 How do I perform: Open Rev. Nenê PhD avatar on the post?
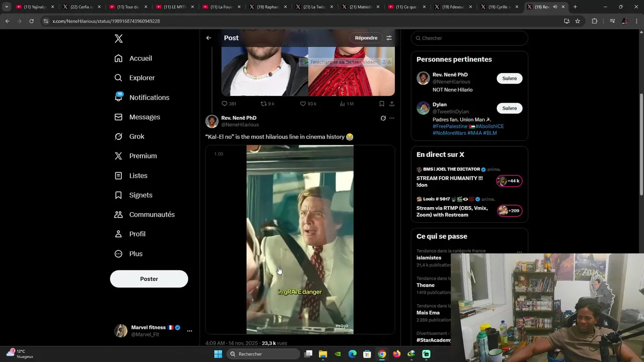point(212,121)
